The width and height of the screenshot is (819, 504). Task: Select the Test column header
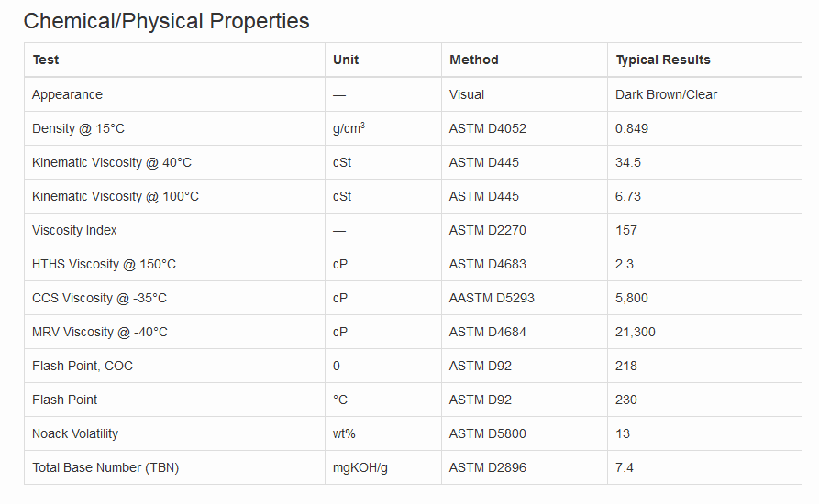[x=46, y=60]
